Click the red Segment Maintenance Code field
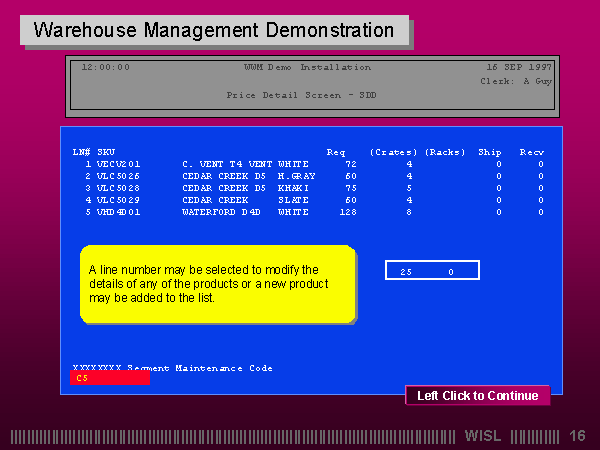Image resolution: width=600 pixels, height=450 pixels. point(109,378)
